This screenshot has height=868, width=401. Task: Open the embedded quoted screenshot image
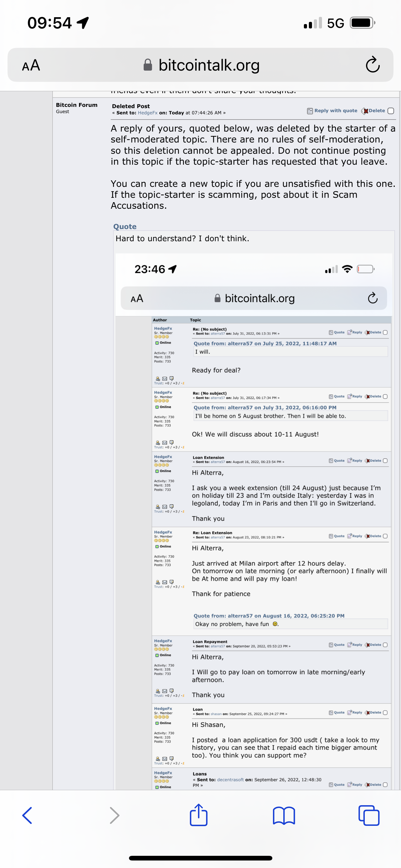tap(254, 521)
